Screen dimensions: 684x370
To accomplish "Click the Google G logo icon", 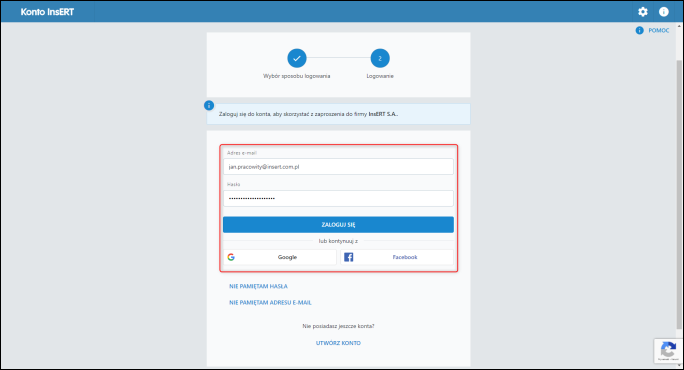I will (x=231, y=257).
